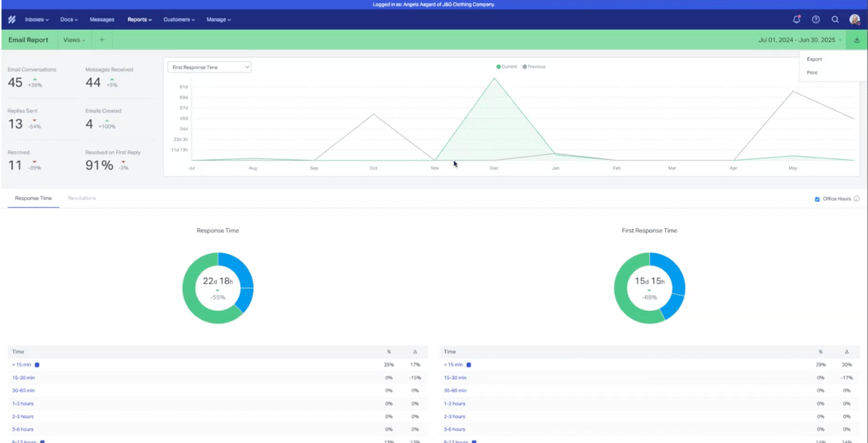Viewport: 868px width, 443px height.
Task: Choose Export from the download menu
Action: coord(814,59)
